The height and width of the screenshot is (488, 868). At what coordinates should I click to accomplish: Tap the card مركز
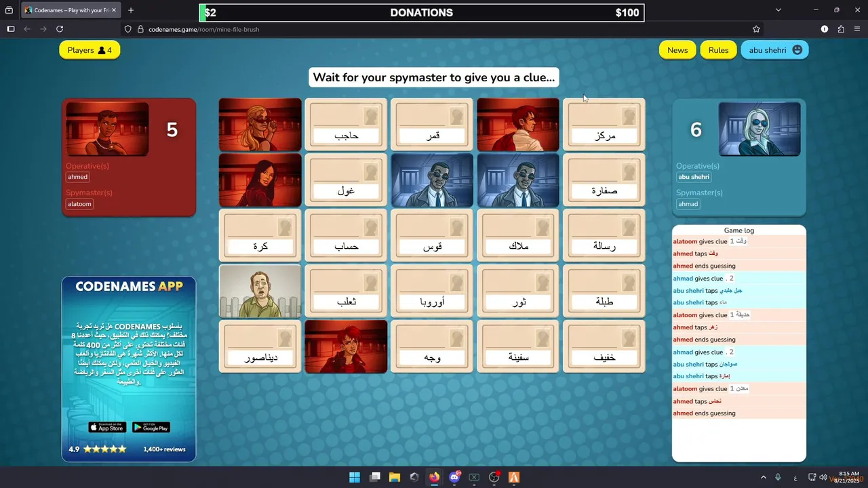[x=604, y=125]
